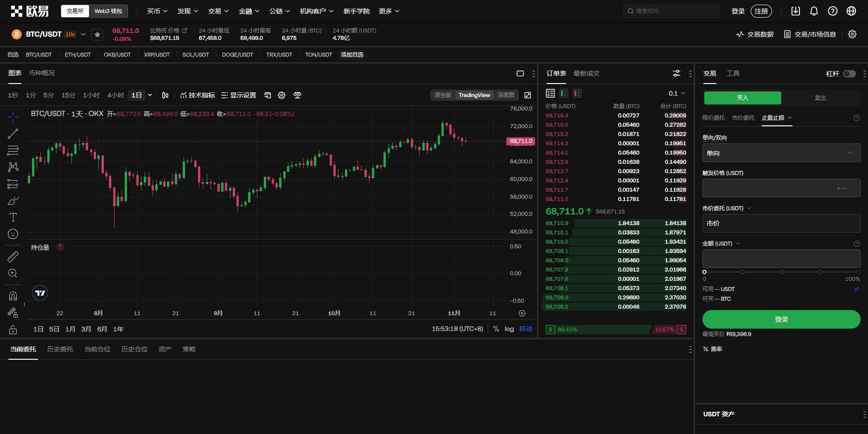Click the TradingView logo badge
The width and height of the screenshot is (868, 434).
(x=40, y=293)
